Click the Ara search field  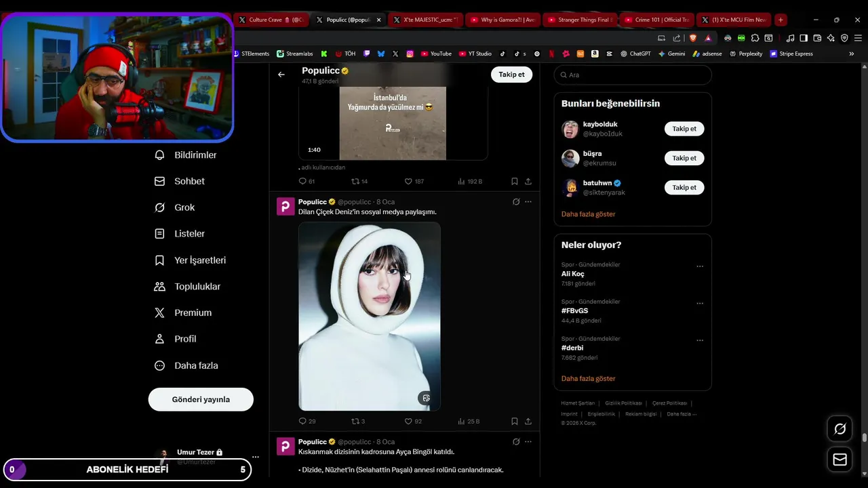click(x=633, y=75)
